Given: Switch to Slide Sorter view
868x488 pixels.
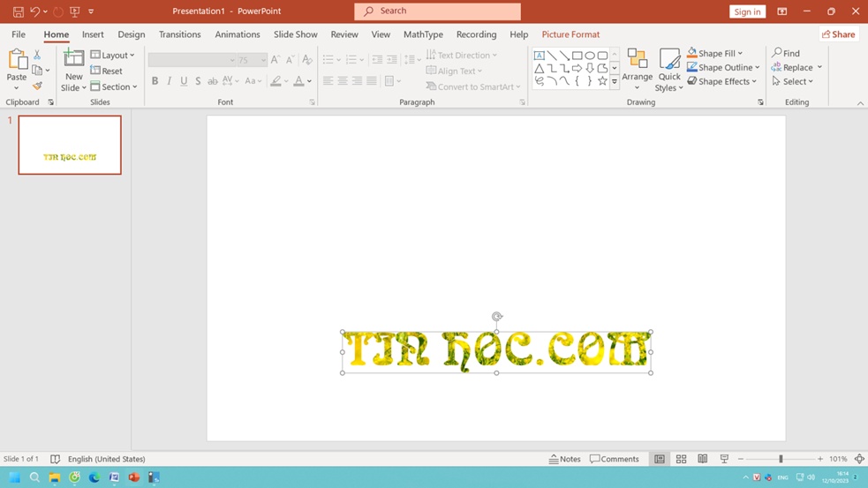Looking at the screenshot, I should [681, 459].
